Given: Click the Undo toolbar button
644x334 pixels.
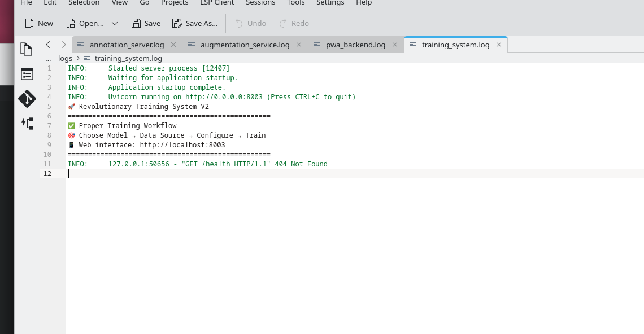Looking at the screenshot, I should [x=250, y=23].
